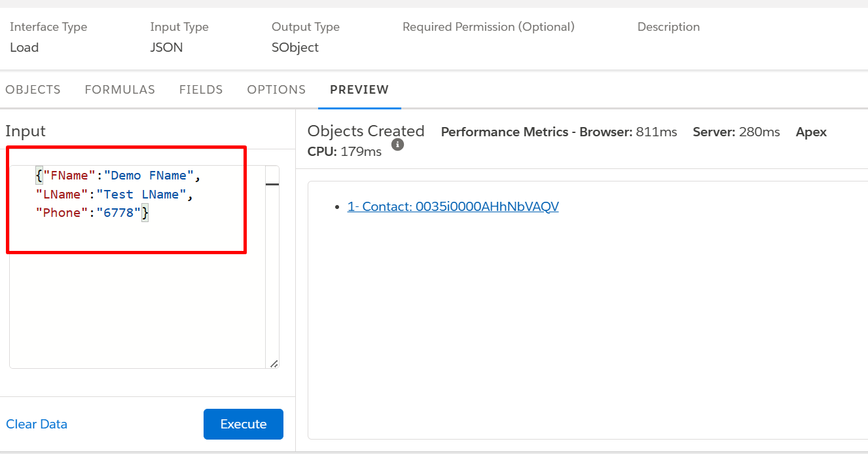Select the Output Type SObject value
The width and height of the screenshot is (868, 454).
tap(295, 47)
